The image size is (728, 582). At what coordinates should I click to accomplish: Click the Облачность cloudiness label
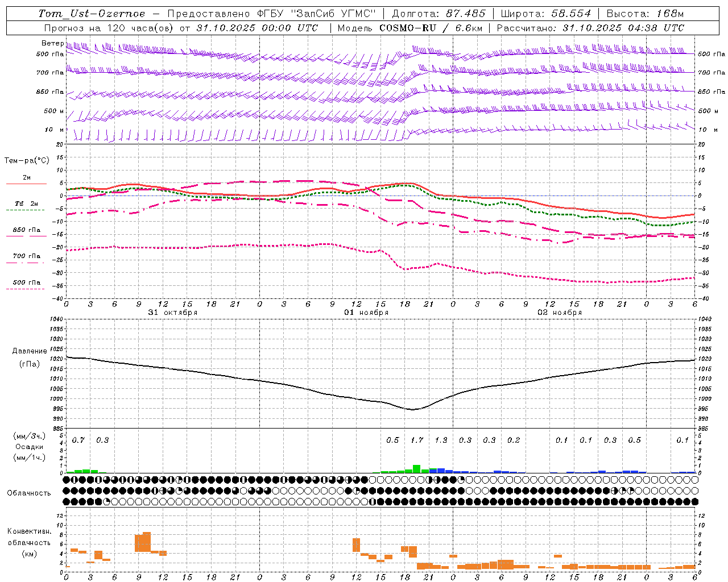click(29, 493)
